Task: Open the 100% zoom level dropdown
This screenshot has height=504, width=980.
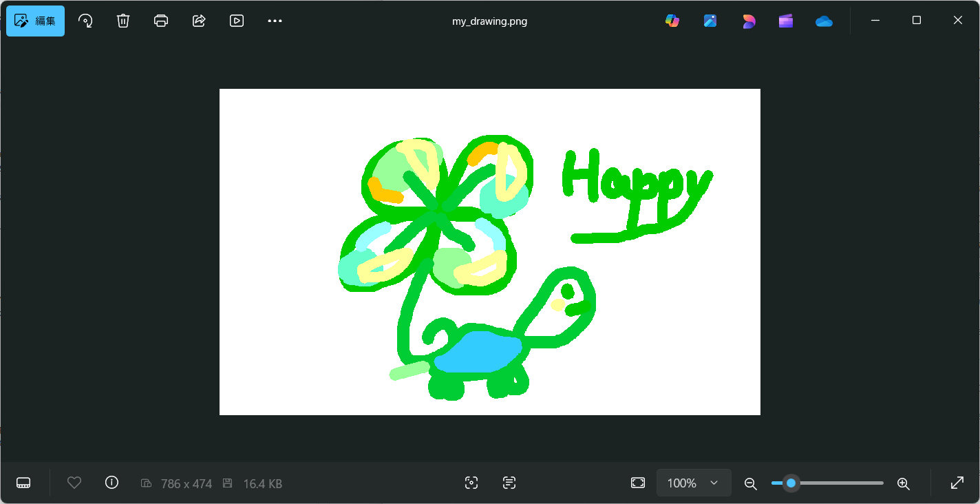Action: 694,483
